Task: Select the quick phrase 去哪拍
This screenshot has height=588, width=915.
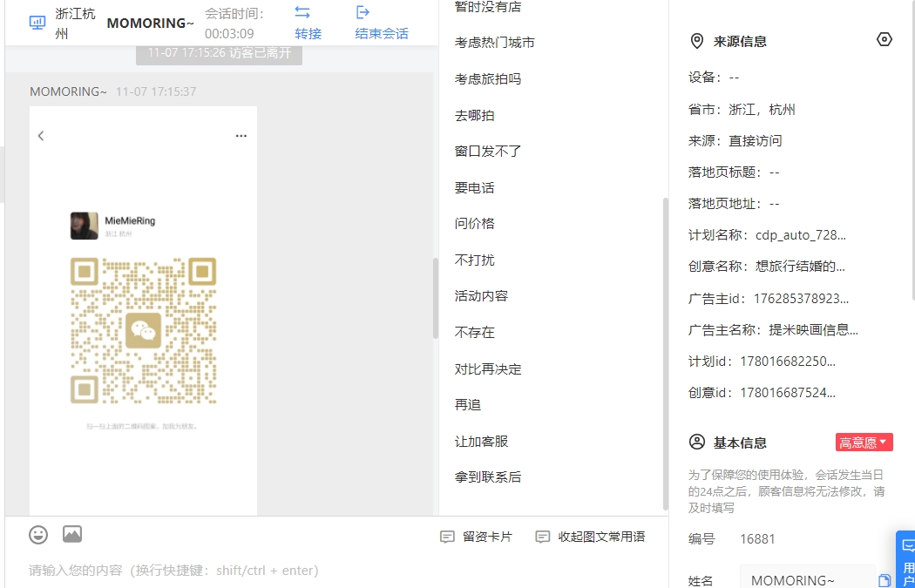Action: [474, 116]
